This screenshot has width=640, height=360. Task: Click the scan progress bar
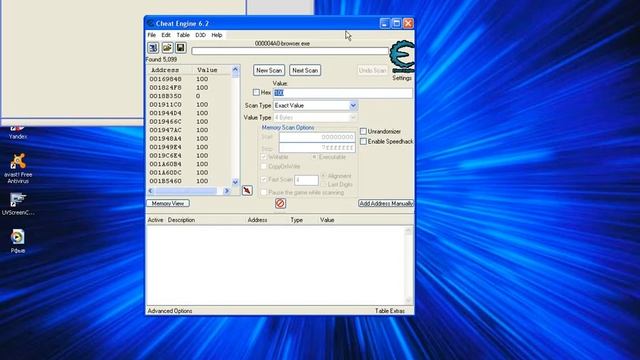click(x=290, y=51)
